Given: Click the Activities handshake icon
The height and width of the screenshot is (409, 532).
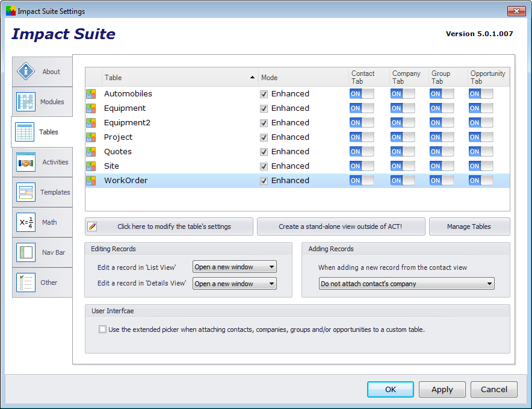Looking at the screenshot, I should point(26,162).
